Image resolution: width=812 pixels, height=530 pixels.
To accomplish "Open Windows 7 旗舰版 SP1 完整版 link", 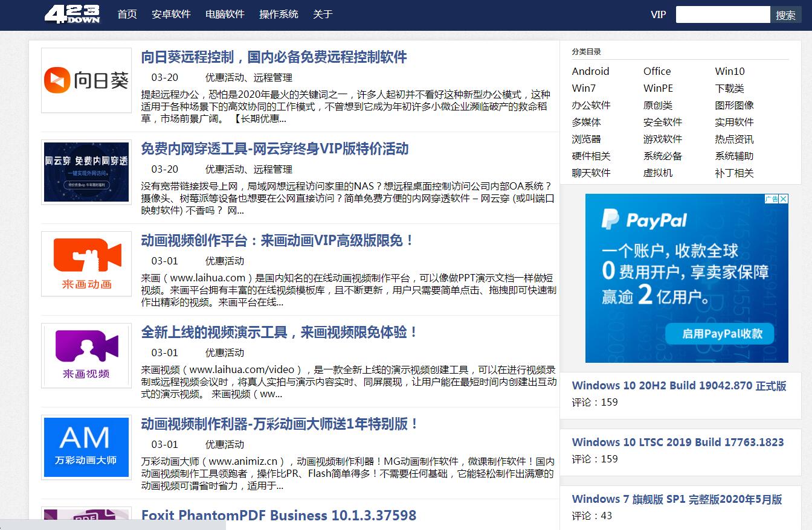I will (677, 499).
